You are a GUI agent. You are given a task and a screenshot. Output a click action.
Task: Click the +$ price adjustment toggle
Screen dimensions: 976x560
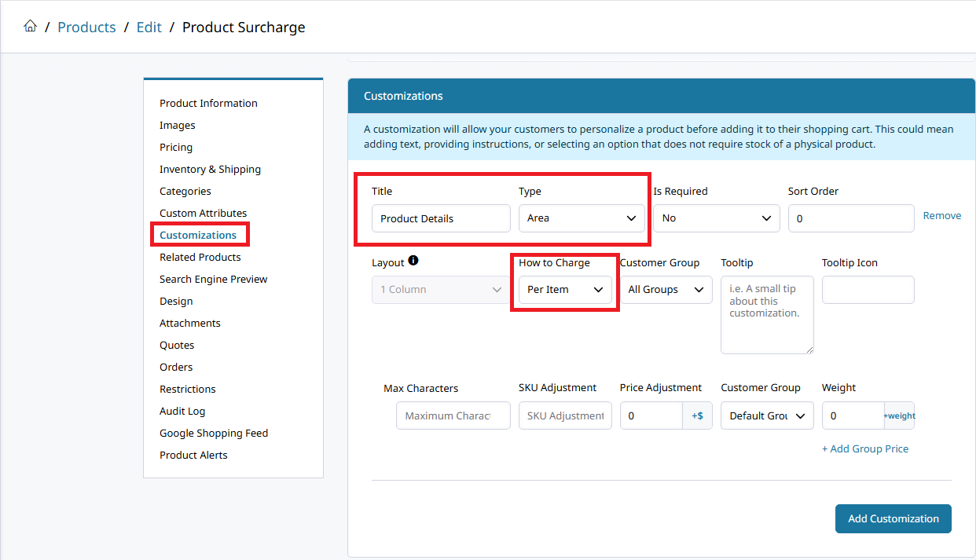click(697, 415)
